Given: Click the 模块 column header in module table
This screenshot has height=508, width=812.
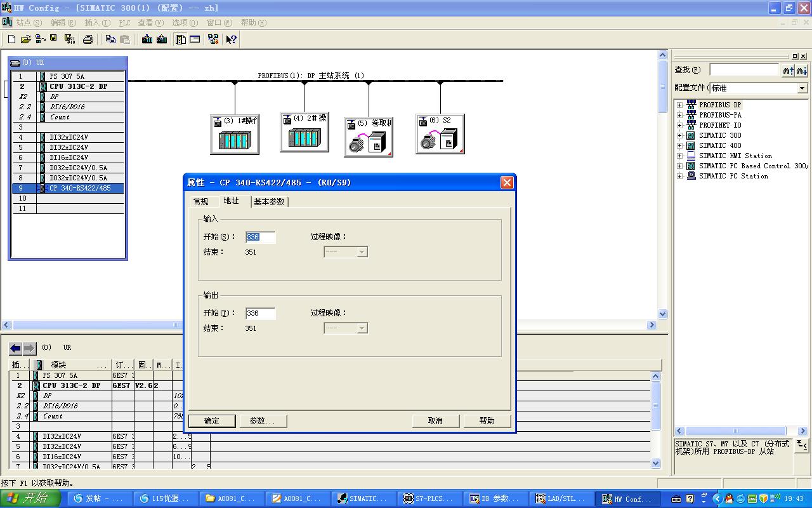Looking at the screenshot, I should [71, 365].
